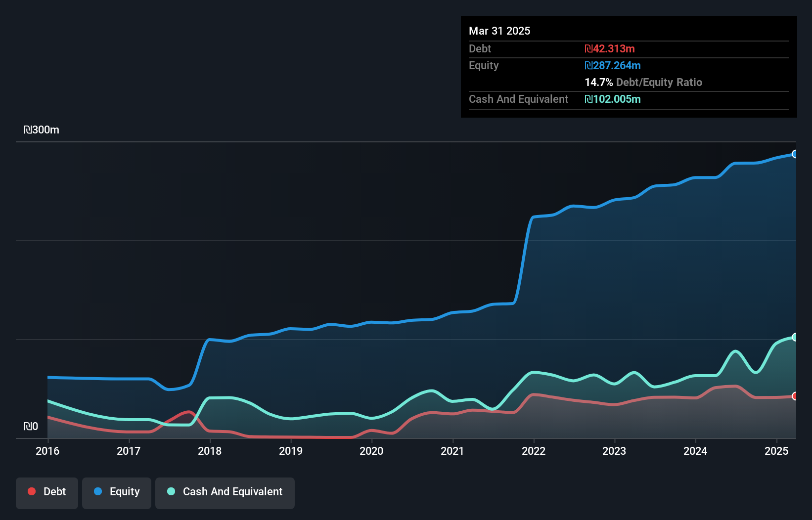Click the 14.7% Debt/Equity Ratio text
812x520 pixels.
643,82
